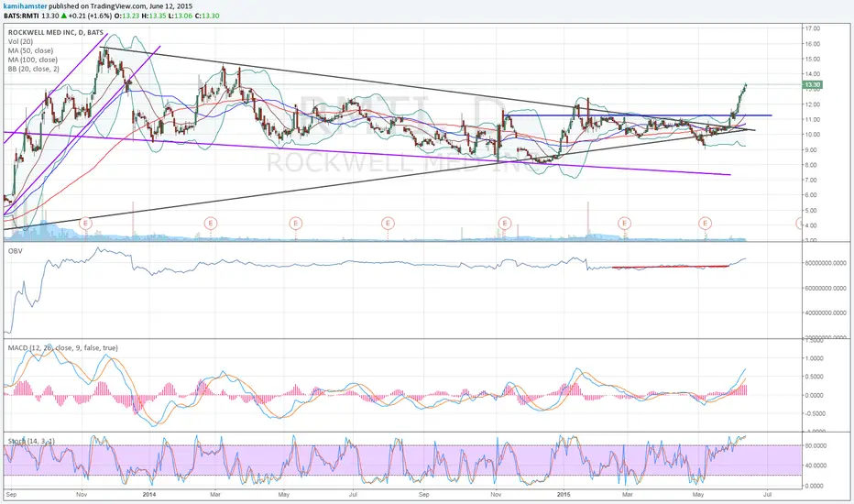Click the MA (100, close) indicator label
This screenshot has height=504, width=854.
33,60
